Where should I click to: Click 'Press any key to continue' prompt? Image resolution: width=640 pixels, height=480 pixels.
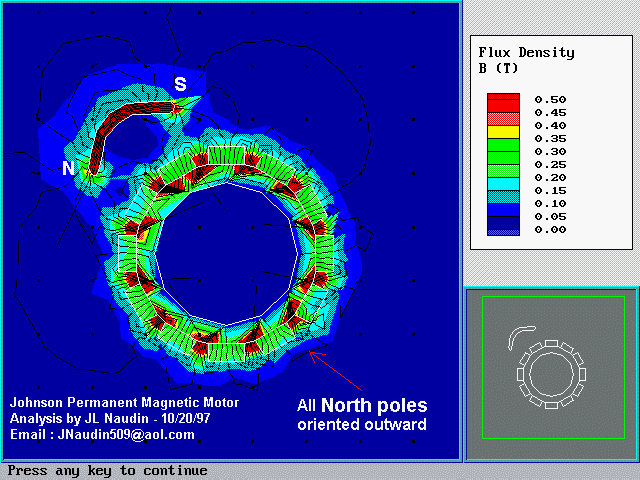tap(107, 470)
